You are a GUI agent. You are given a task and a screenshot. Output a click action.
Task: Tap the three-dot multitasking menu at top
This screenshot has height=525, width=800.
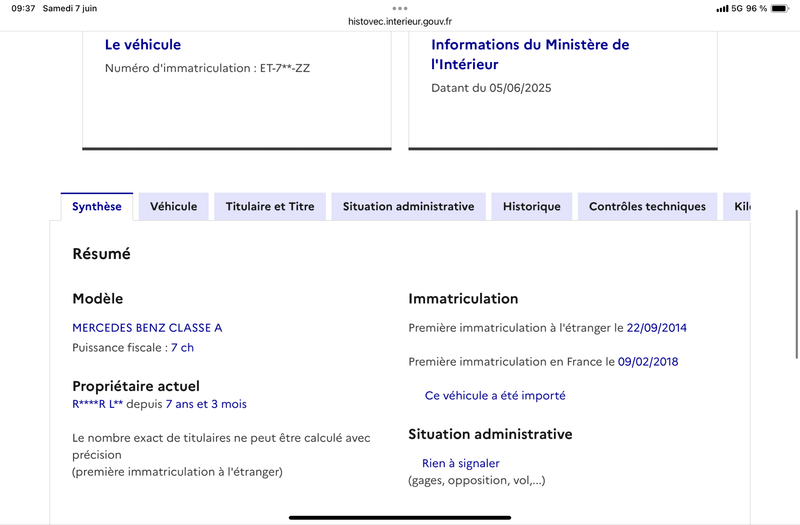click(400, 8)
